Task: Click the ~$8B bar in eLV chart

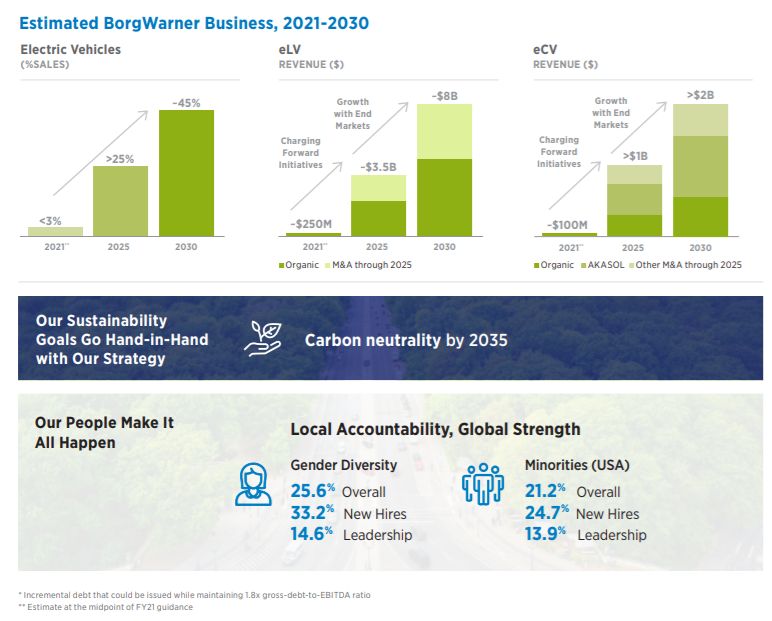Action: 444,170
